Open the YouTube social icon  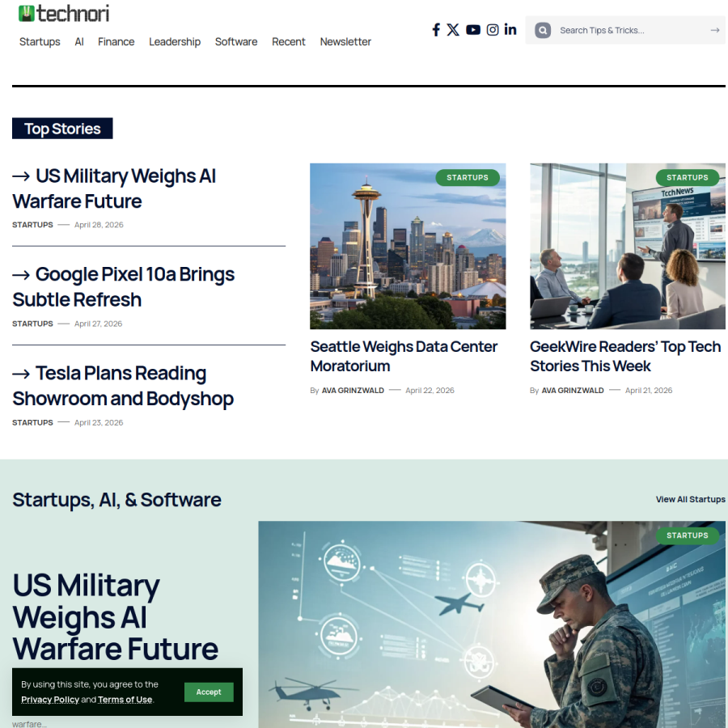click(x=473, y=30)
